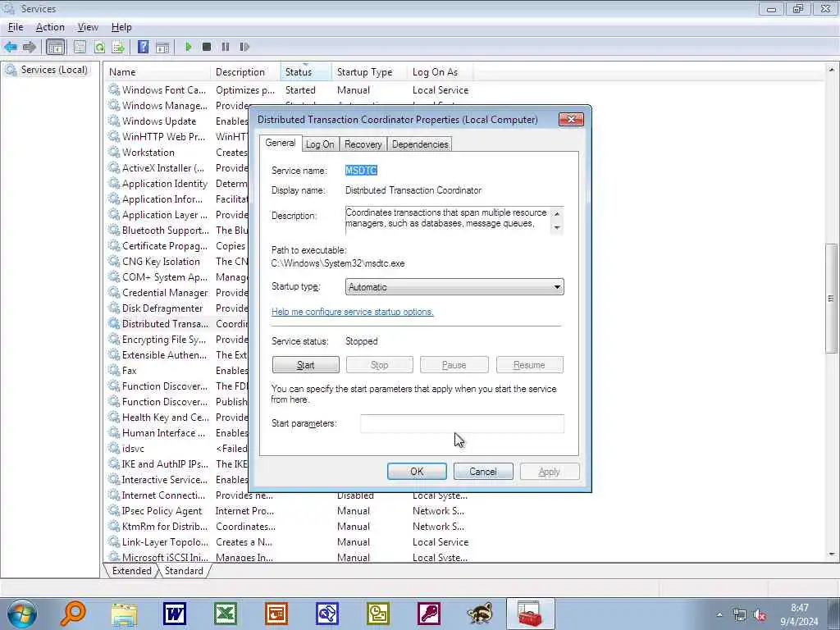Launch Excel from the taskbar

click(x=226, y=614)
